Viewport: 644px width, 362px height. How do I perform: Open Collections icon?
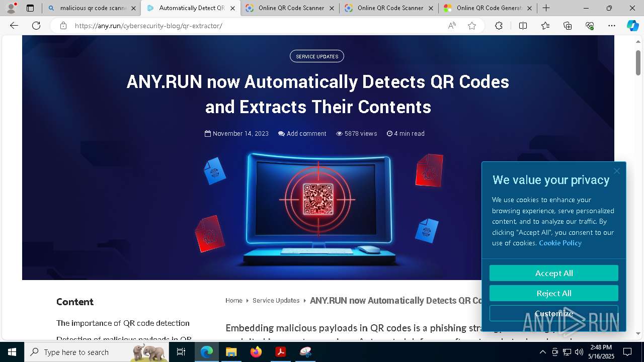(x=568, y=26)
